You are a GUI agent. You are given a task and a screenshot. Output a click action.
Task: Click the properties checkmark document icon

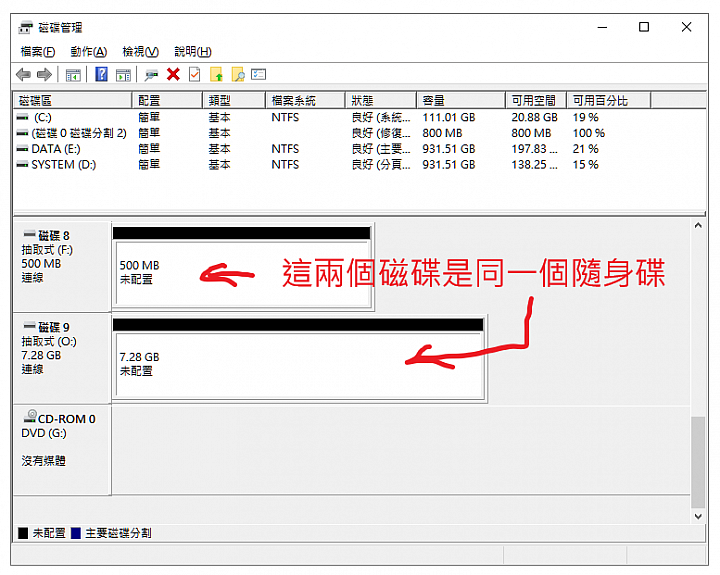click(x=195, y=74)
